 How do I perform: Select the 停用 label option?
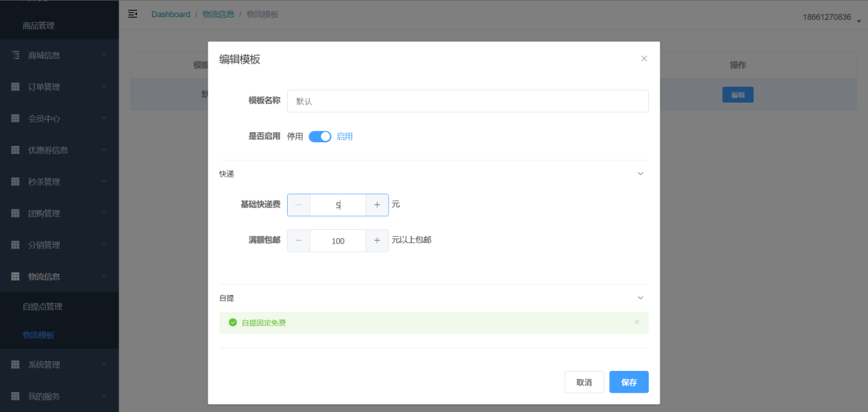(x=295, y=136)
